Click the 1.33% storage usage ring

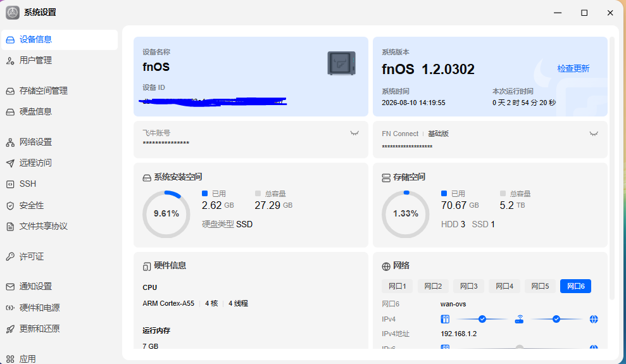click(x=406, y=215)
